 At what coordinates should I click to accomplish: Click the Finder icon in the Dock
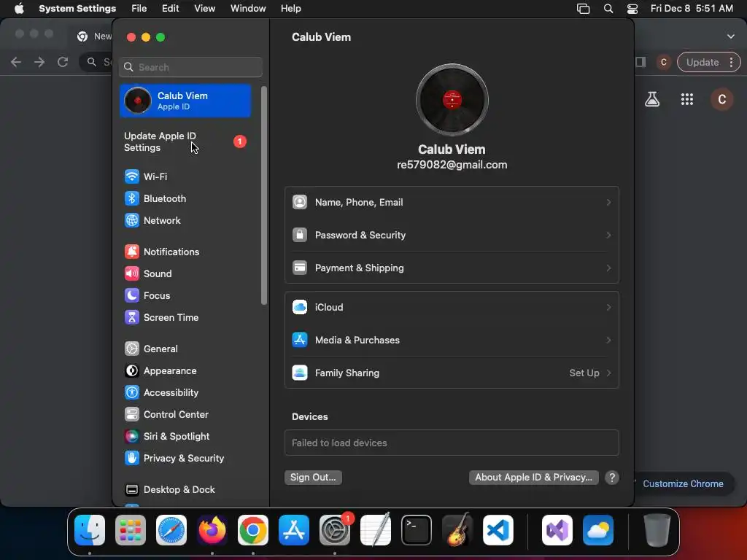click(90, 530)
